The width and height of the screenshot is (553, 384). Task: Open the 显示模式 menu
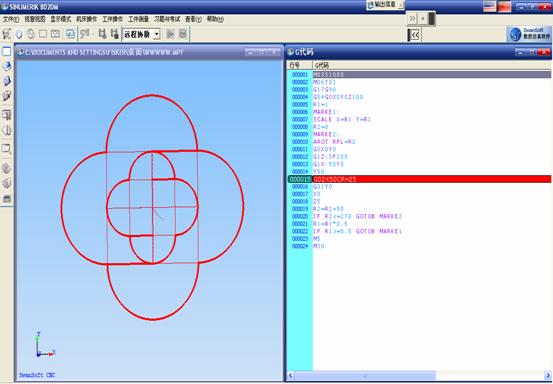tap(60, 19)
